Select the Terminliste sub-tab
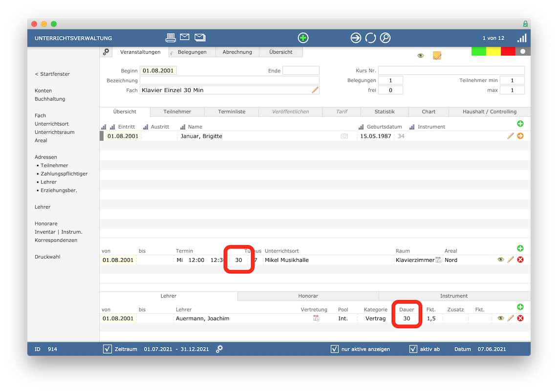Viewport: 558px width, 392px height. pos(232,112)
